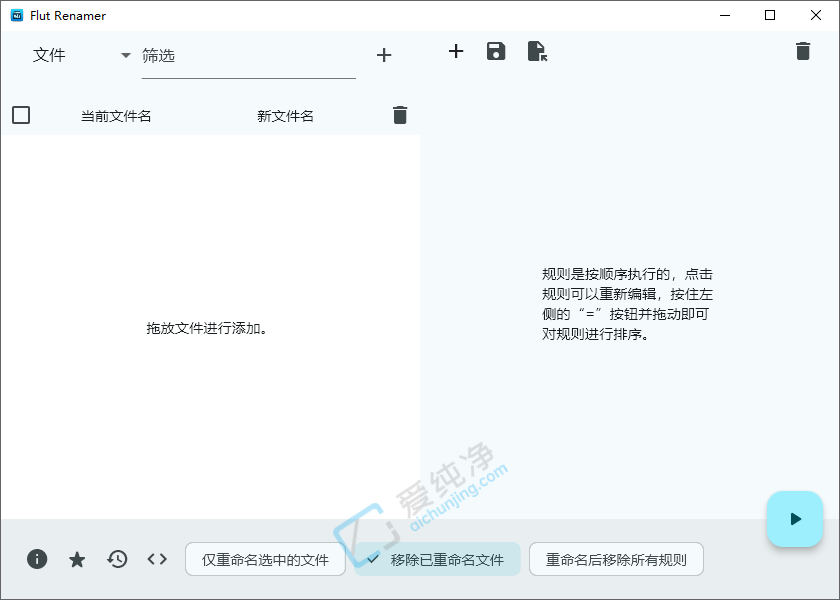Click the code brackets icon

[x=157, y=559]
